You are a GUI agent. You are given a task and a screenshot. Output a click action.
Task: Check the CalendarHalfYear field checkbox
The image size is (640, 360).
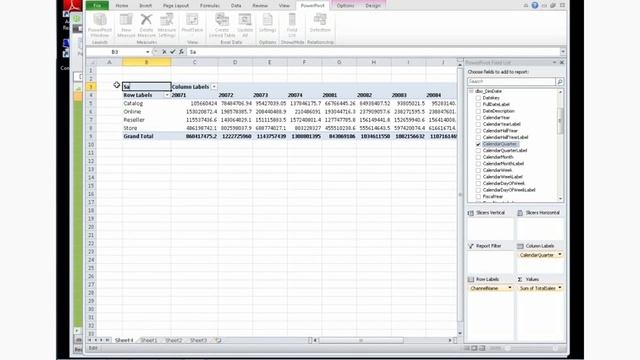pos(478,131)
